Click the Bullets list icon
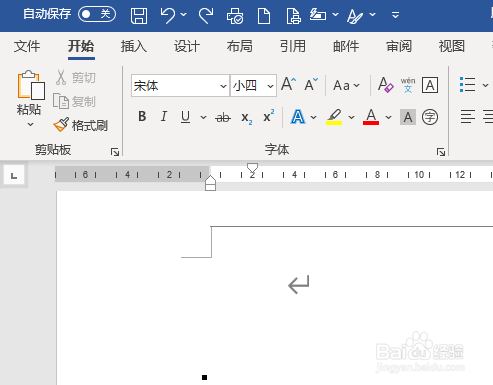The image size is (493, 385). [467, 85]
